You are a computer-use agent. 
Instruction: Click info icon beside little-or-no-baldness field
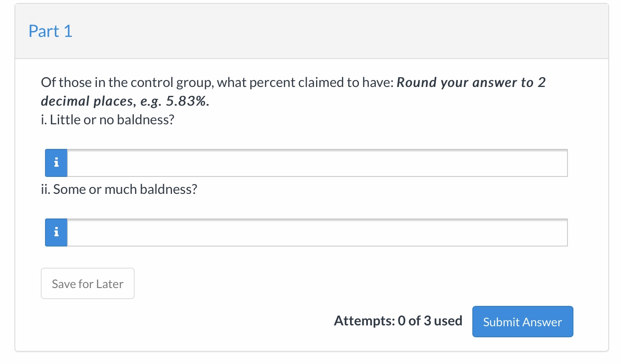tap(56, 163)
